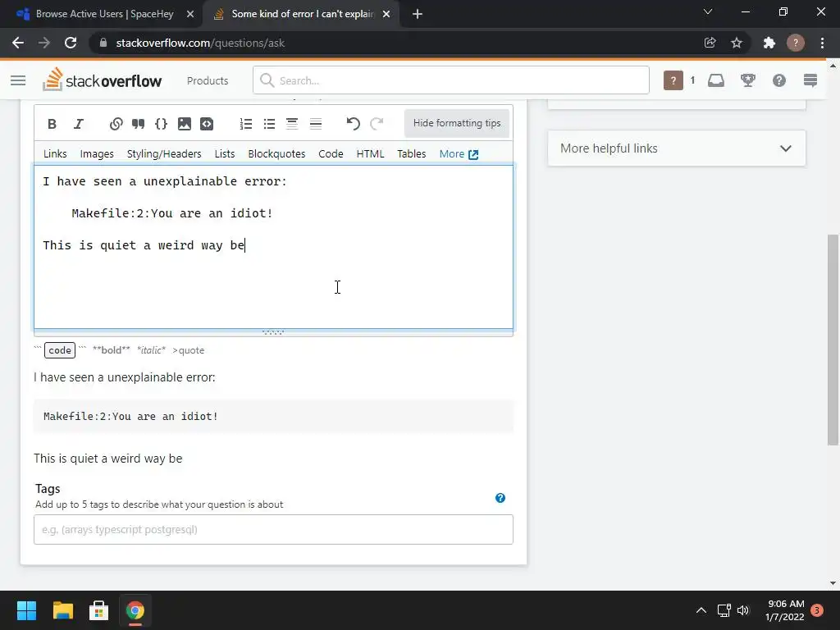Open the Chrome profile avatar

(x=796, y=43)
